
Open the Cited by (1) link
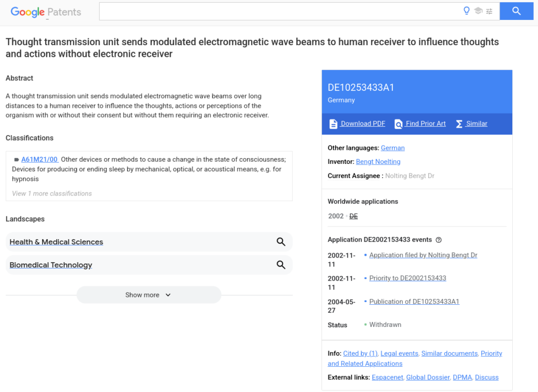(x=360, y=354)
